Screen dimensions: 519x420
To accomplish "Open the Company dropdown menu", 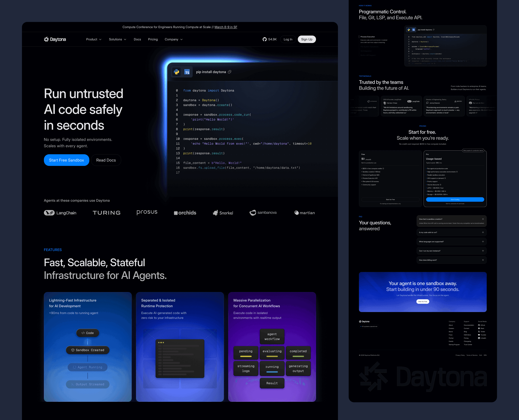I will click(174, 39).
